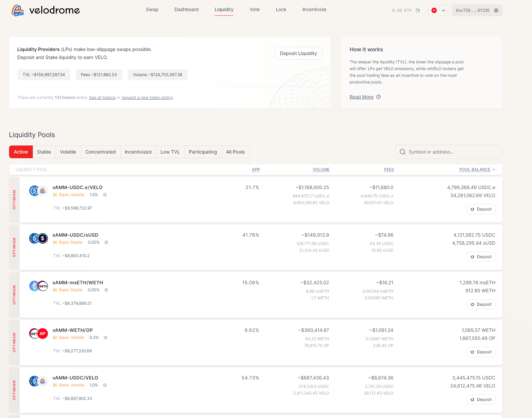This screenshot has width=532, height=418.
Task: Click the pool type icon under vAMM-WETH/OP
Action: click(x=55, y=338)
